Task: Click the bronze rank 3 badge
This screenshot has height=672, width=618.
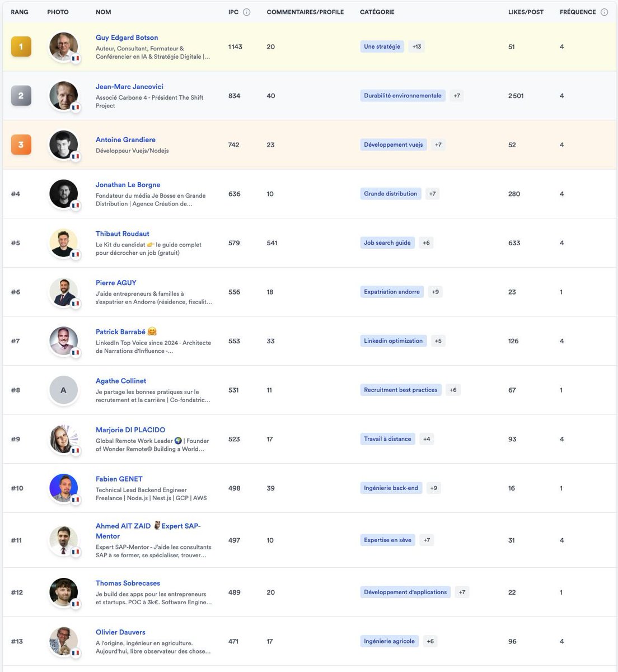Action: [x=21, y=144]
